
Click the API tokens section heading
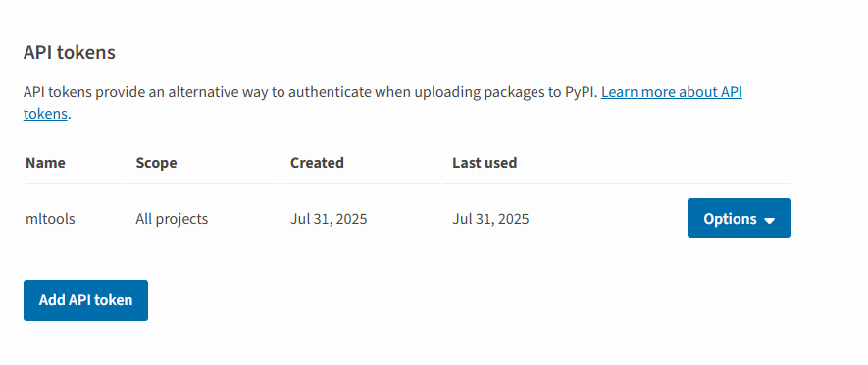tap(70, 53)
